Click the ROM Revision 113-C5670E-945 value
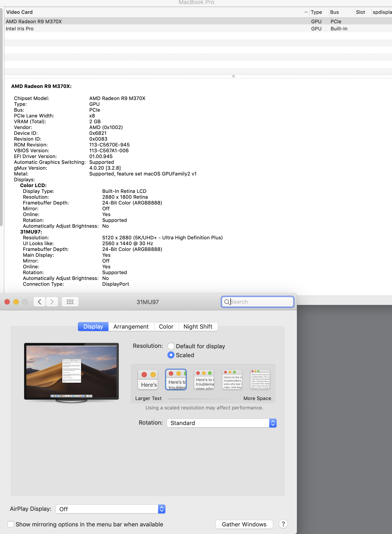This screenshot has height=534, width=392. coord(109,145)
